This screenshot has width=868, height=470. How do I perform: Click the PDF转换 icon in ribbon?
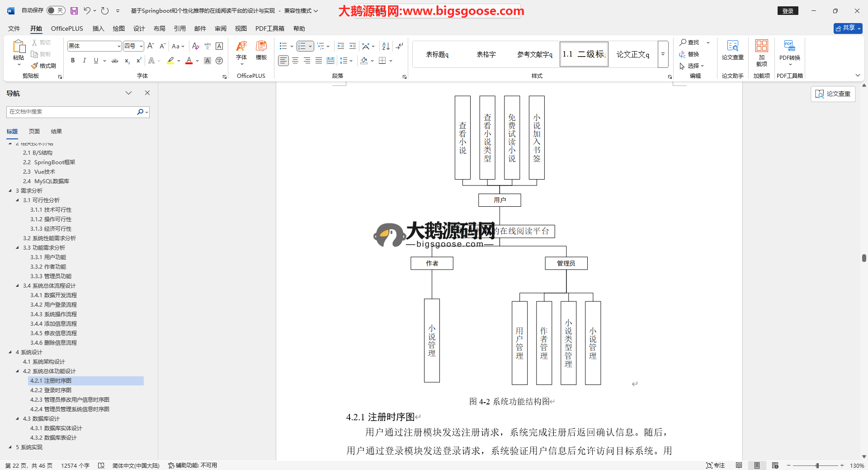(789, 50)
